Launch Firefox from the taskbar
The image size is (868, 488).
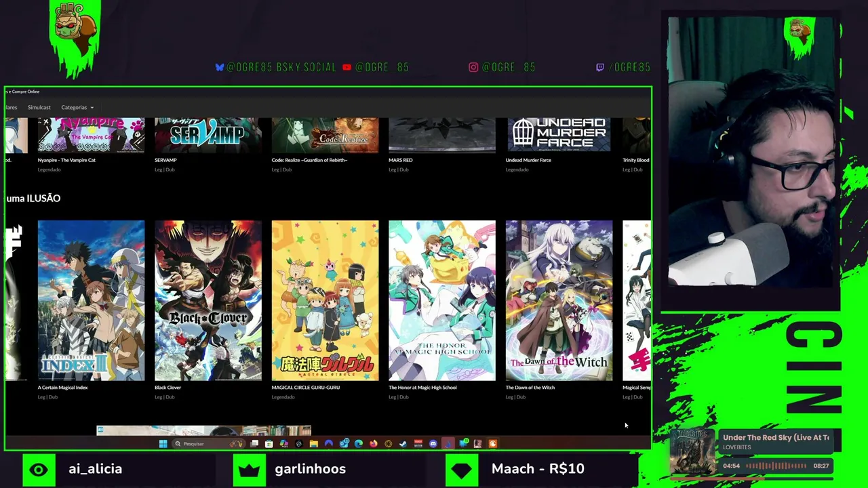[374, 444]
